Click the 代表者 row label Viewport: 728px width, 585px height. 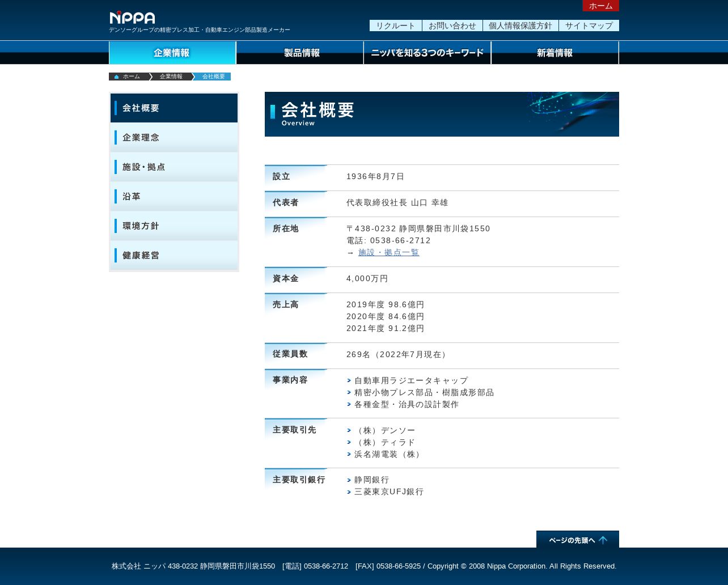[285, 202]
